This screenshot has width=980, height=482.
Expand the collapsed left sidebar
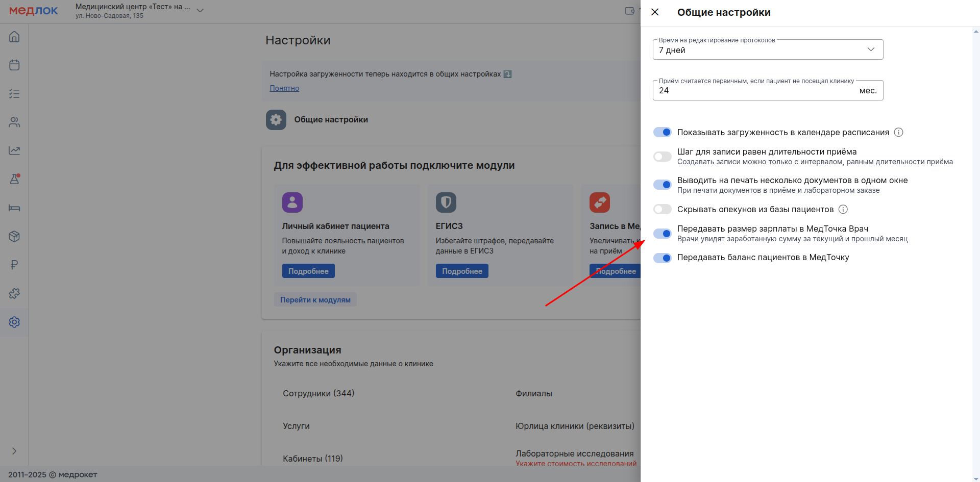click(x=14, y=451)
